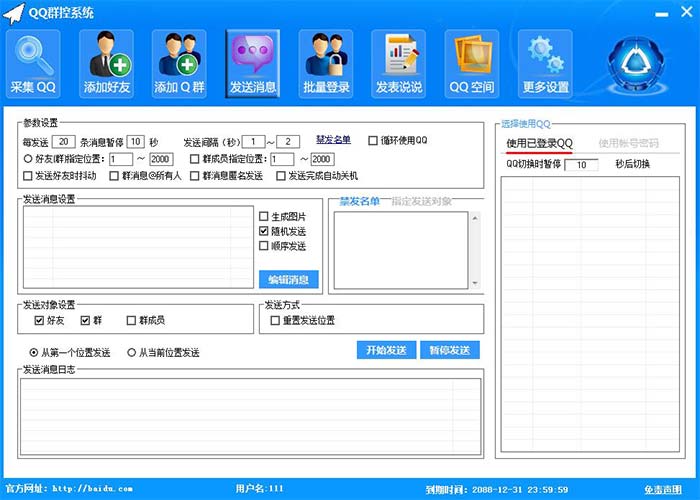Open the QQ空间 Qzone tool

click(x=471, y=64)
